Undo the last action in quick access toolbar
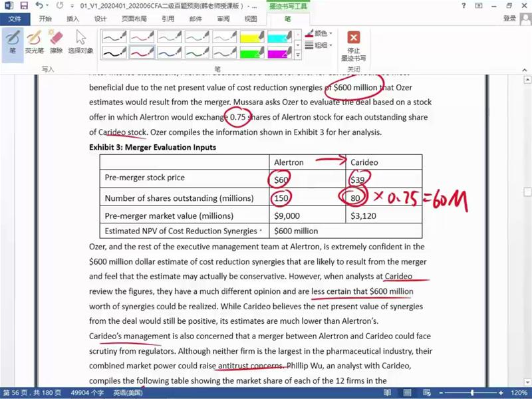 coord(39,5)
